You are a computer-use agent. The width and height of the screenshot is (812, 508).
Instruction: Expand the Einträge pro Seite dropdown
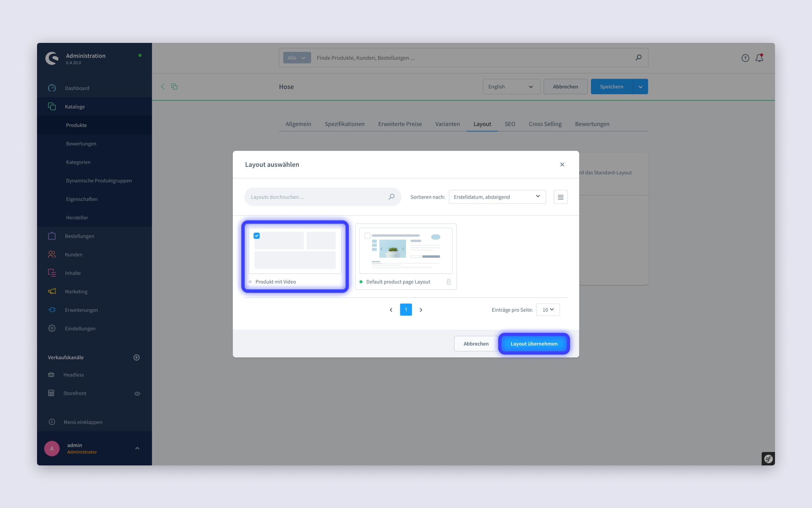[x=548, y=310]
